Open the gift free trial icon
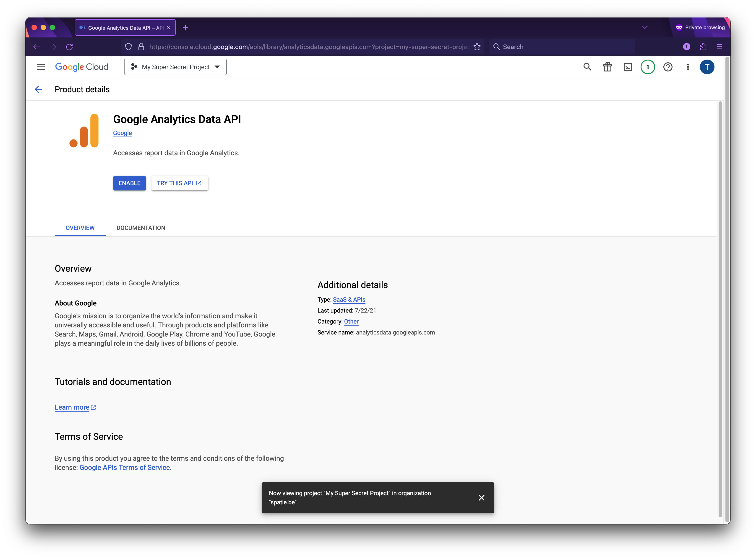The width and height of the screenshot is (756, 558). point(607,67)
